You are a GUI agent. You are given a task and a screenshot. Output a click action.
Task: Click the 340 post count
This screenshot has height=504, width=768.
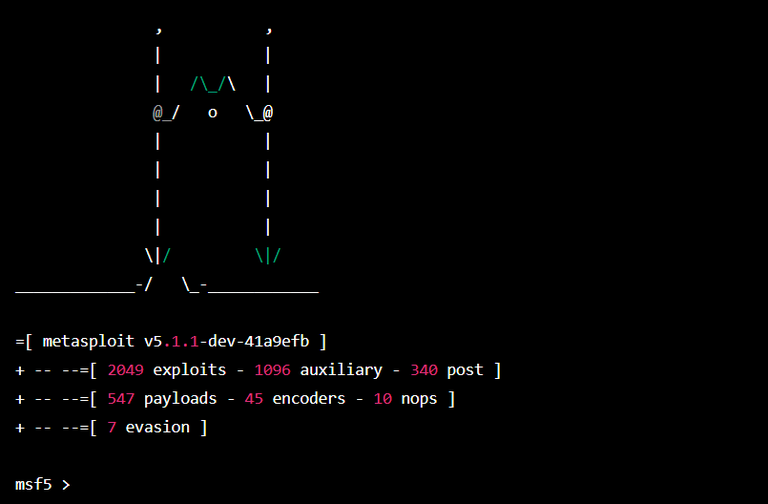tap(424, 370)
